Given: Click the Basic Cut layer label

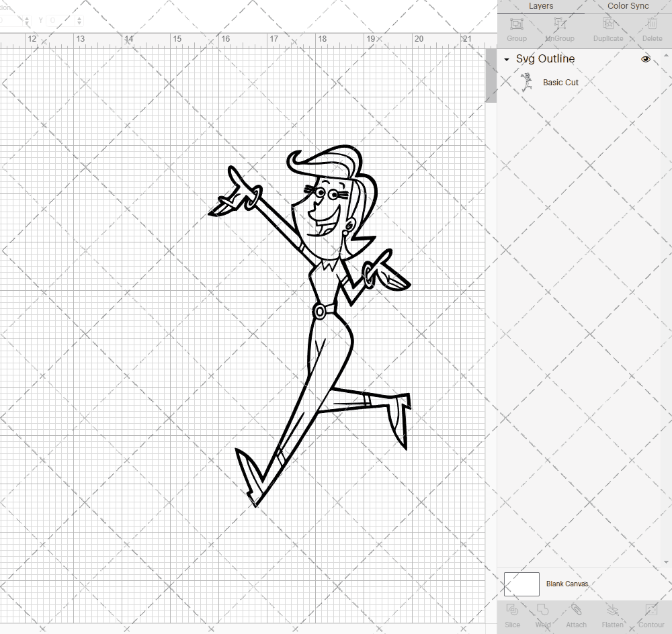Looking at the screenshot, I should (x=560, y=82).
